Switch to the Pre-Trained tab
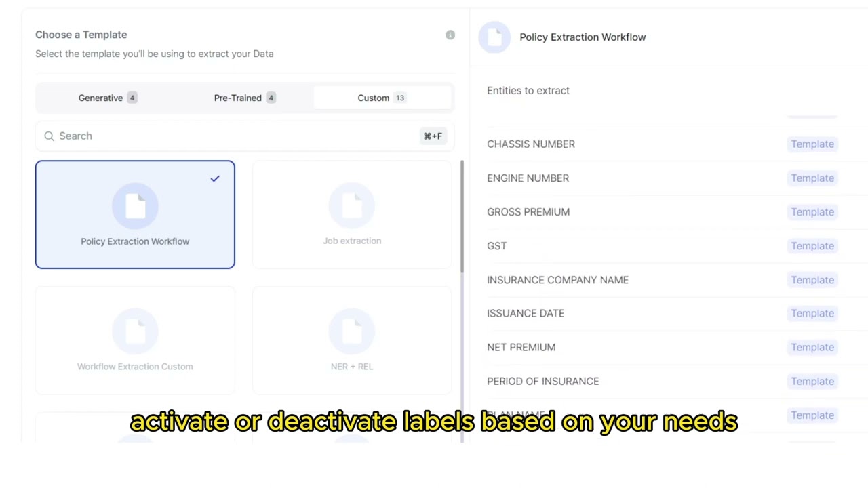The image size is (868, 488). tap(245, 98)
